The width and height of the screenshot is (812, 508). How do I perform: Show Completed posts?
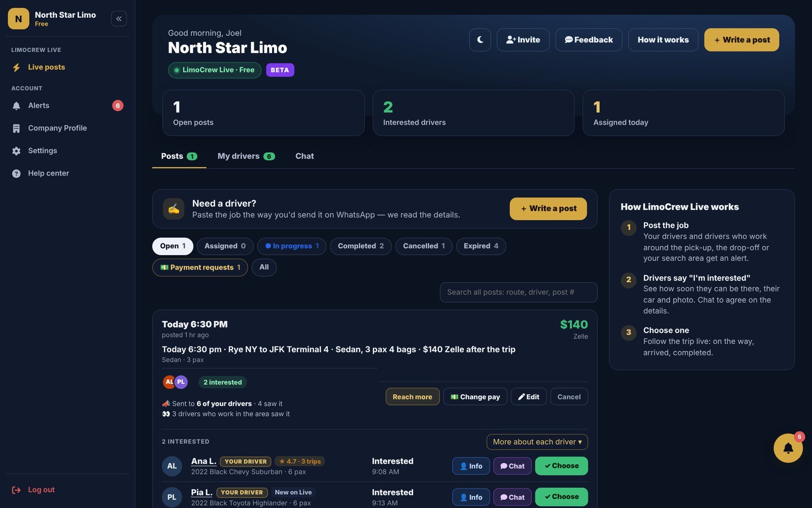click(x=361, y=246)
